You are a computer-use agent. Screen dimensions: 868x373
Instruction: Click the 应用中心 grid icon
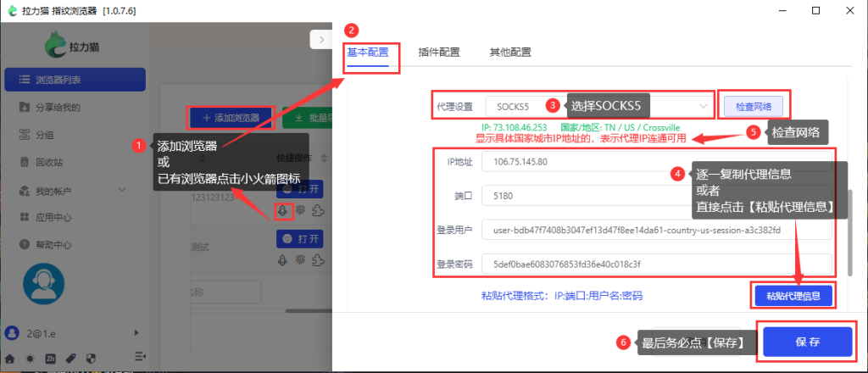tap(24, 217)
